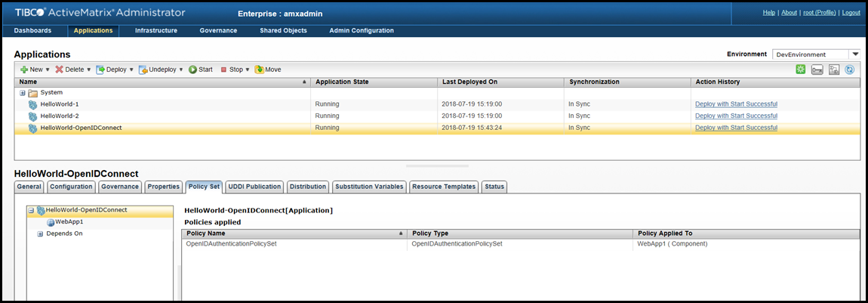Switch to the Distribution tab
The image size is (868, 303).
pyautogui.click(x=308, y=187)
